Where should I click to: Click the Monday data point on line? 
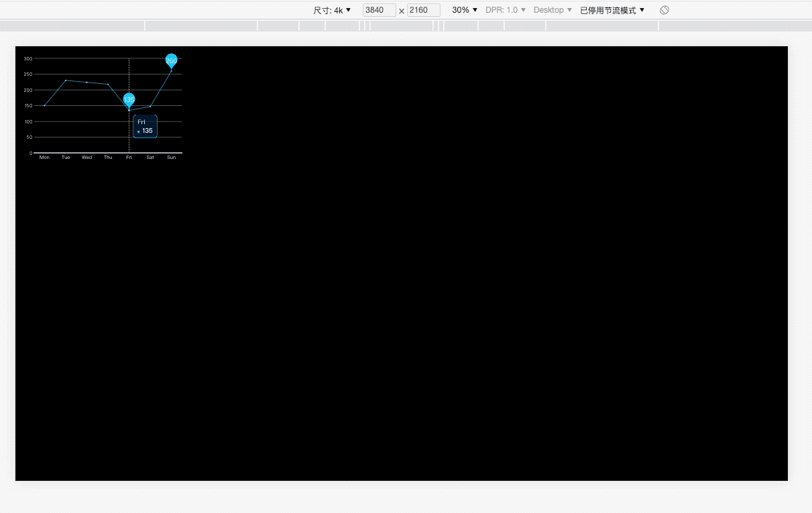pos(44,105)
